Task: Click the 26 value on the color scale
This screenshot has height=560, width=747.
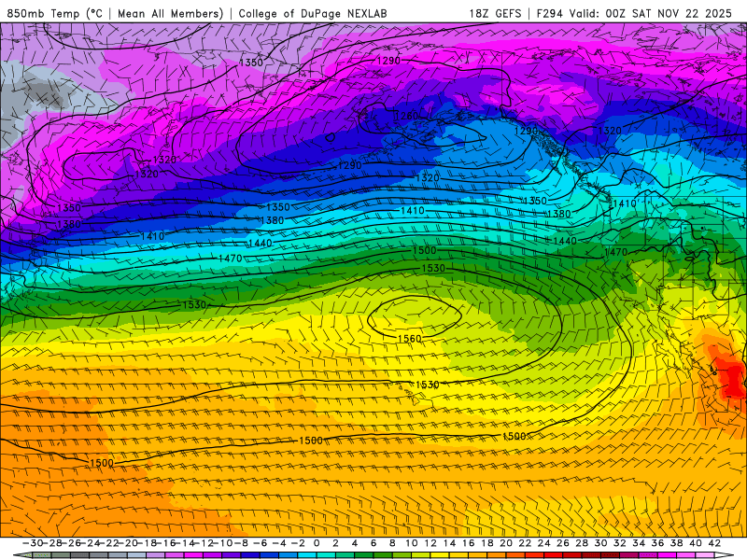Action: [563, 543]
